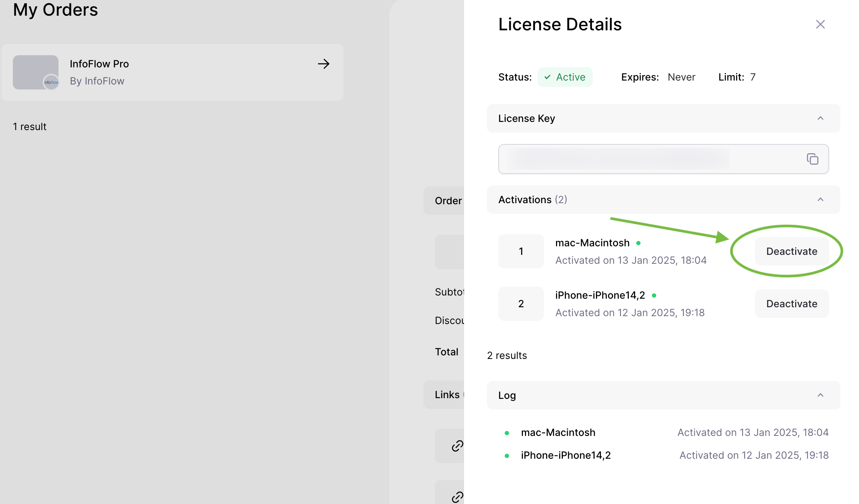Click the second link chain icon
Screen dimensions: 859x504
(x=457, y=497)
